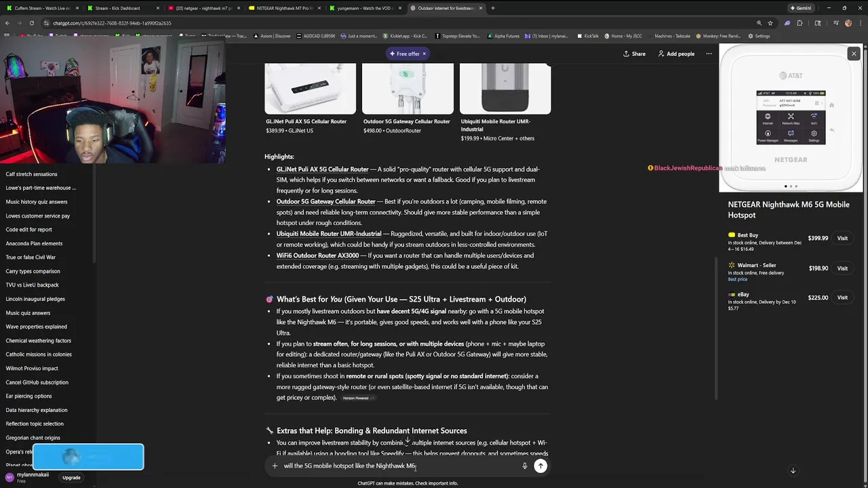Open Axiom | Discover bookmark
868x488 pixels.
click(273, 36)
